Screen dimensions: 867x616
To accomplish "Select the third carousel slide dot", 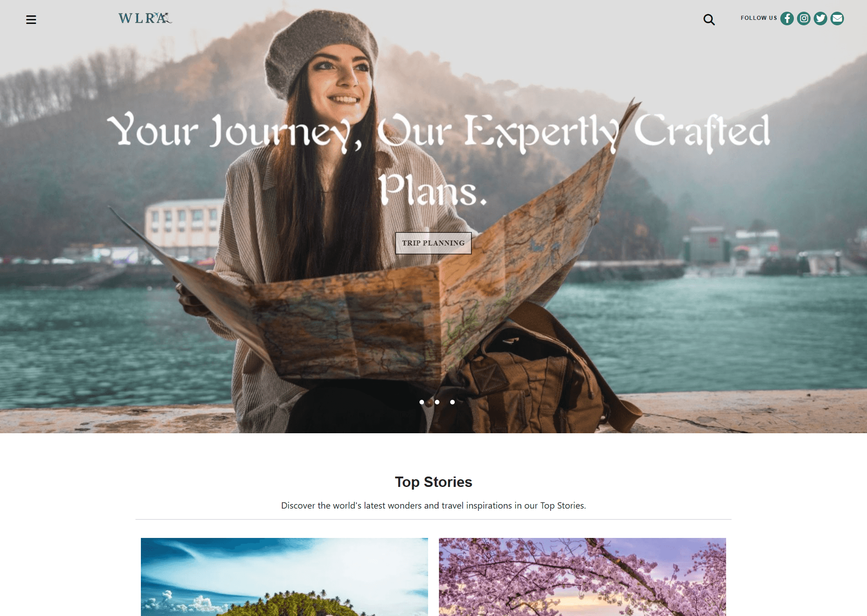I will point(452,402).
